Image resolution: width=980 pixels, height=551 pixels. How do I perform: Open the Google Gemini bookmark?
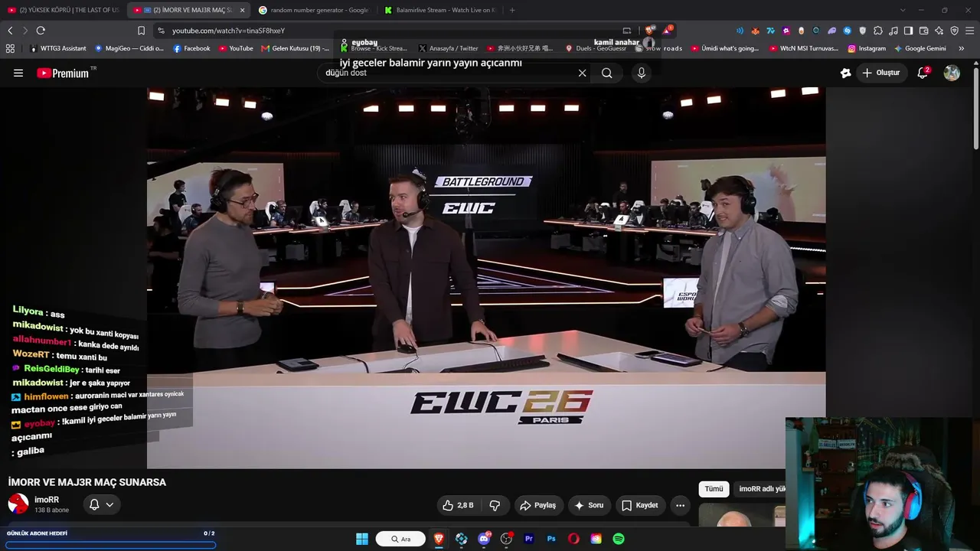pyautogui.click(x=920, y=48)
